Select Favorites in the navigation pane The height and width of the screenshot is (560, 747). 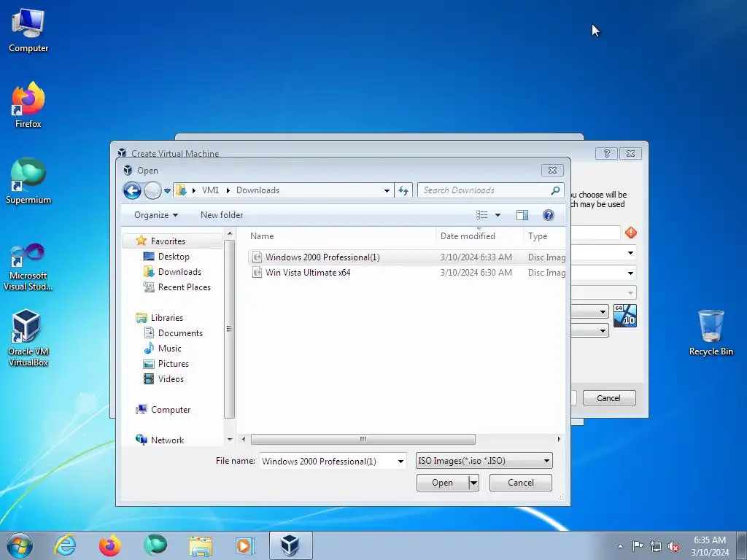pyautogui.click(x=168, y=241)
